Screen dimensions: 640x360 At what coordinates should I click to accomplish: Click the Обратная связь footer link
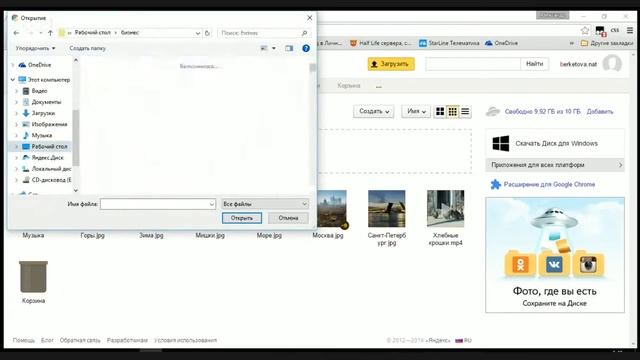[80, 340]
